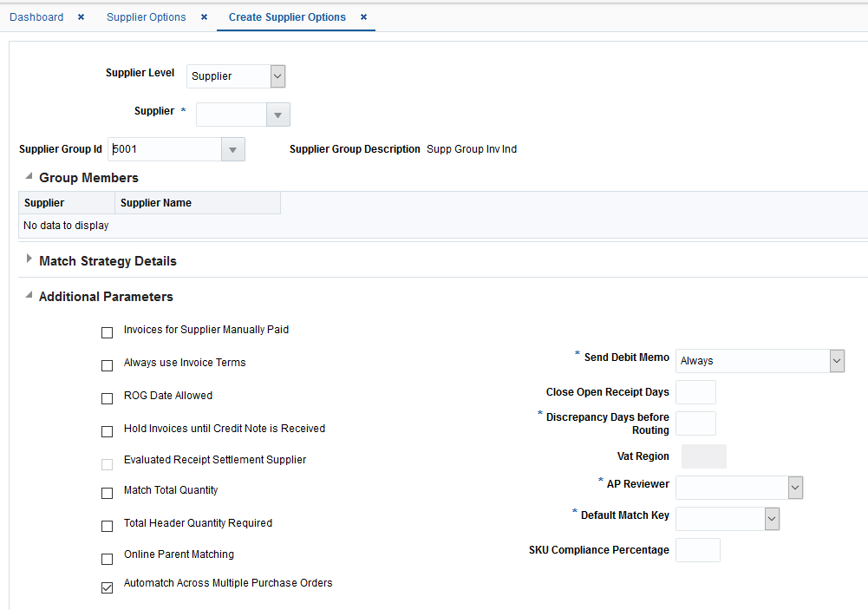Collapse the Additional Parameters section
868x610 pixels.
(27, 296)
